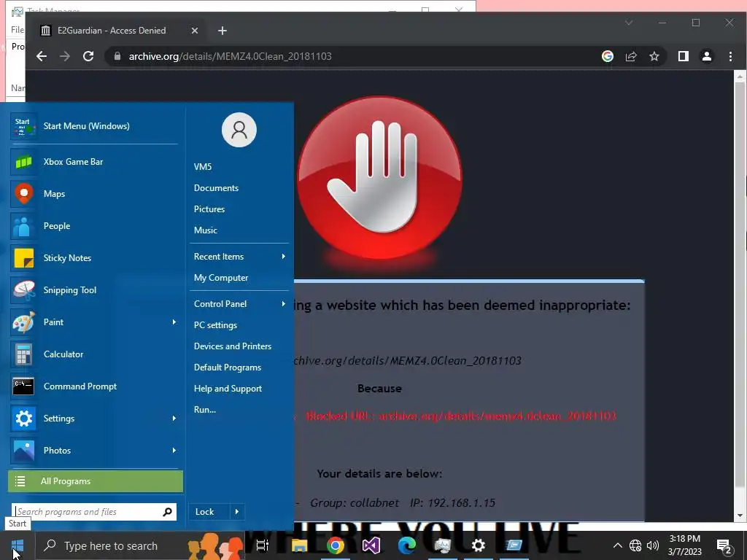Share this page icon in address bar
This screenshot has width=747, height=560.
click(631, 56)
